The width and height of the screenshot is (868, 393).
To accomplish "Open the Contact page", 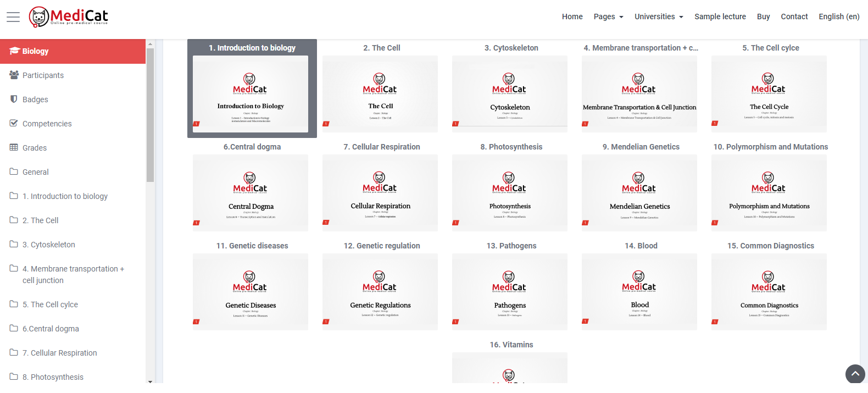I will [794, 16].
